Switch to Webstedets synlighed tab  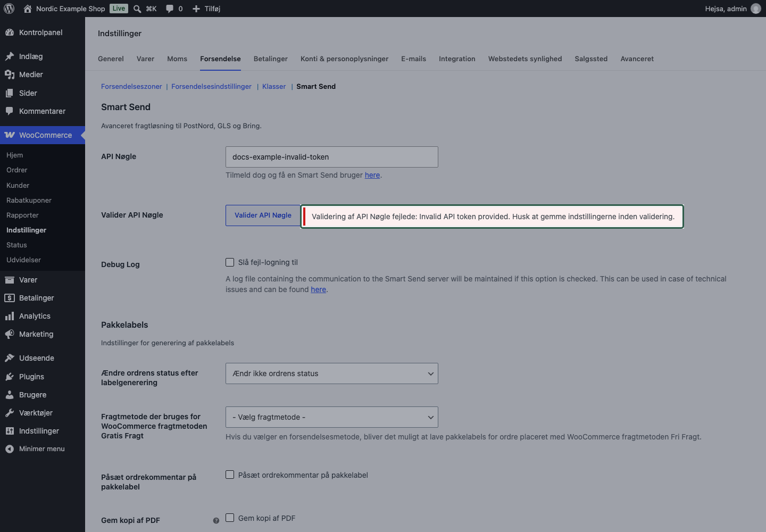[x=525, y=59]
